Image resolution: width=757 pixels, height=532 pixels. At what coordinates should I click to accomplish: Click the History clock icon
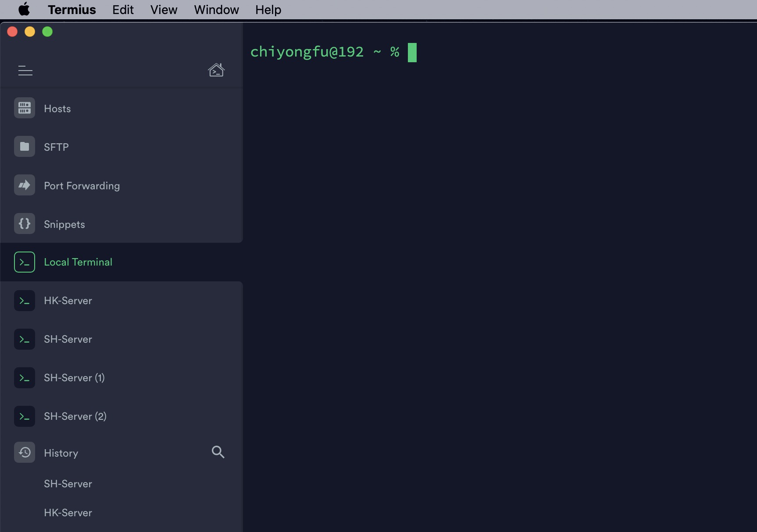(25, 452)
